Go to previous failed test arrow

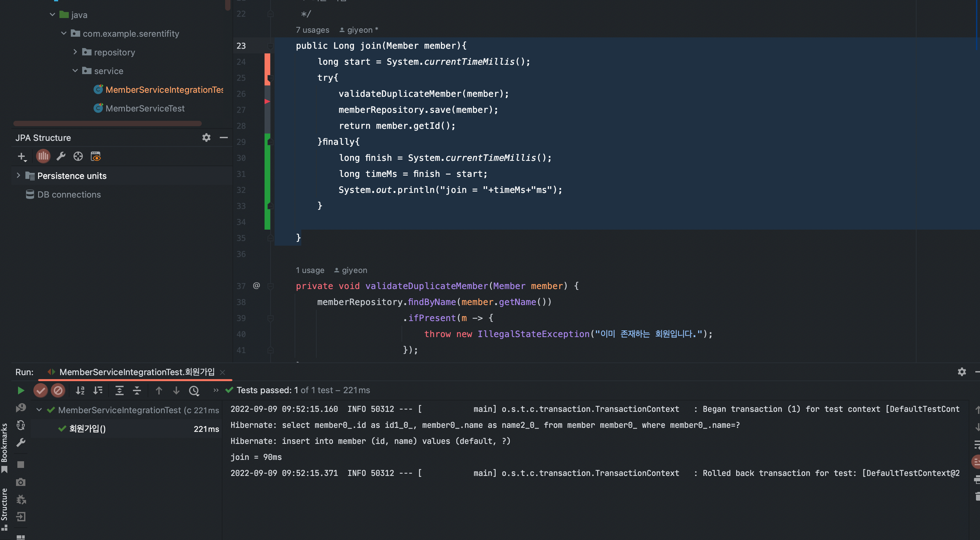(159, 390)
